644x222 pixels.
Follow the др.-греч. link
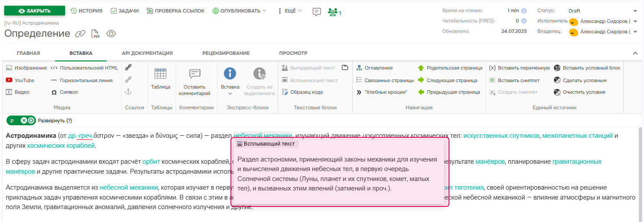click(x=80, y=136)
